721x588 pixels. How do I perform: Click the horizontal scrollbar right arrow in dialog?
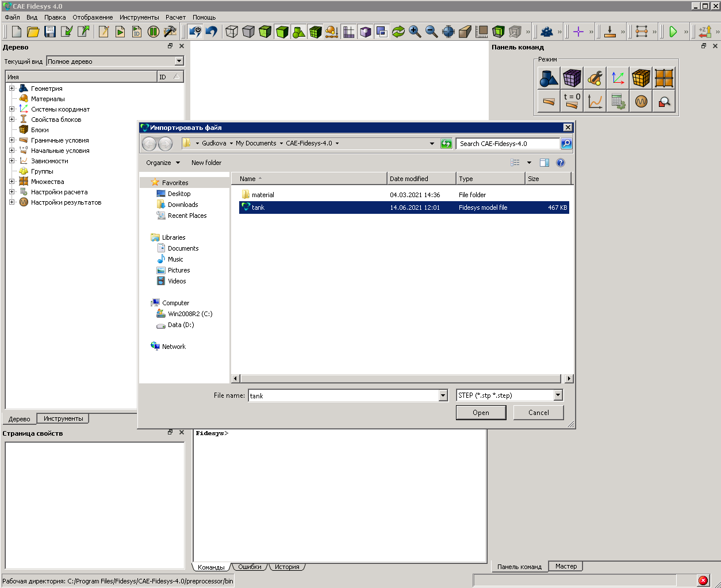point(569,379)
